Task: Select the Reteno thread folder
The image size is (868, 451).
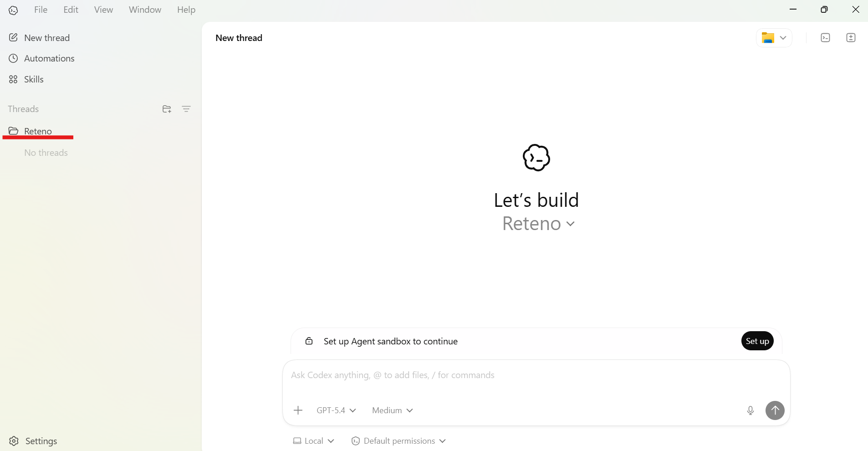Action: coord(38,131)
